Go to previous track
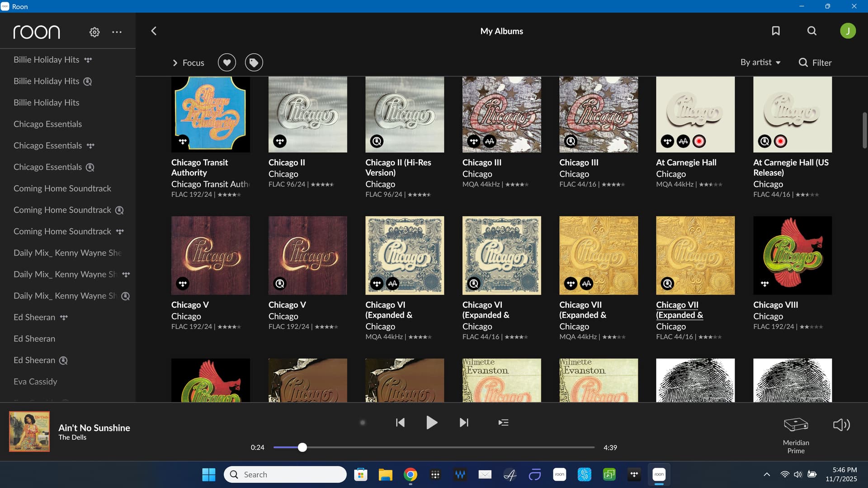 click(x=400, y=422)
